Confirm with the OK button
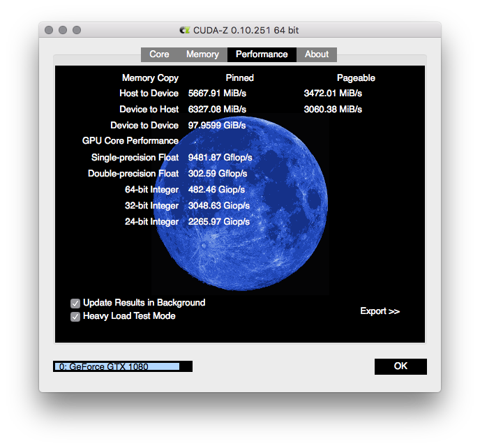The image size is (480, 448). click(x=400, y=366)
